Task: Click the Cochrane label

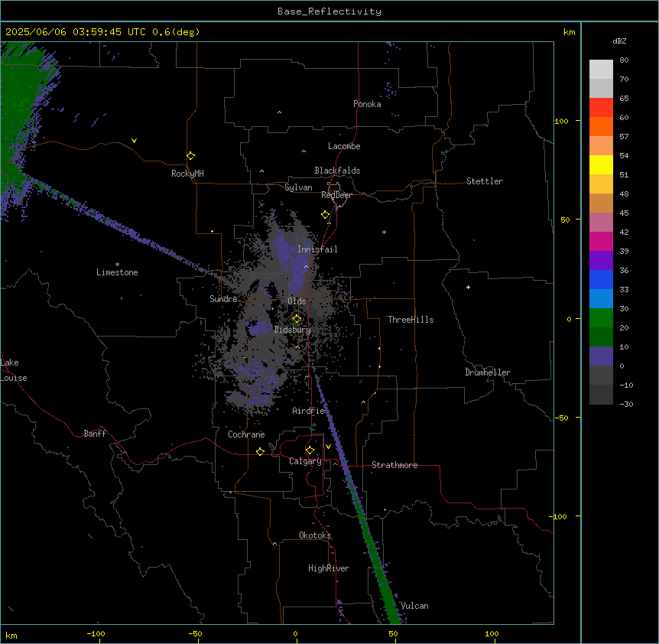Action: coord(246,434)
